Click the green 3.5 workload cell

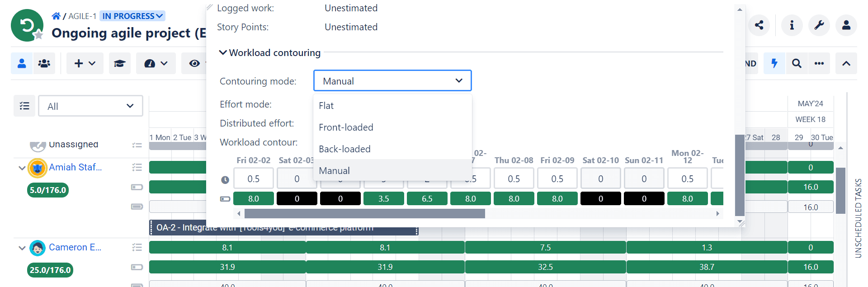click(384, 198)
